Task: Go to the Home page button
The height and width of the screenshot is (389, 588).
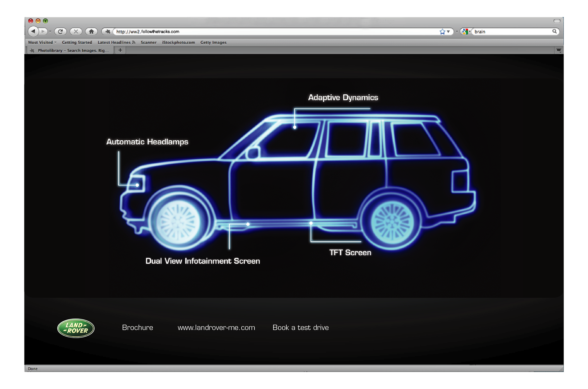Action: 91,31
